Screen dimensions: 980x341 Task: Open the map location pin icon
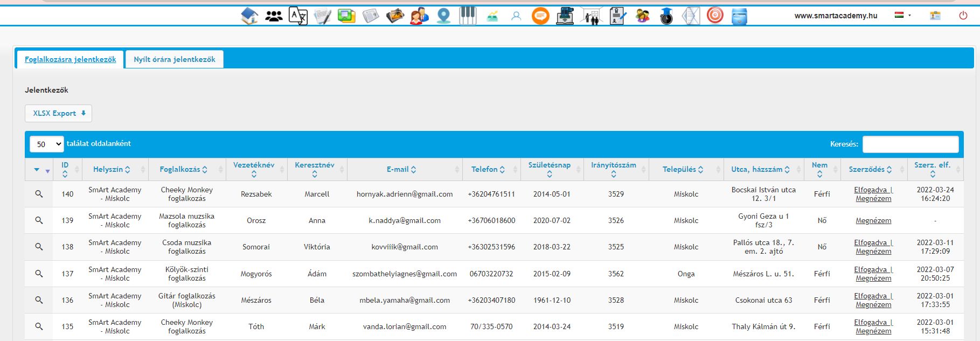443,16
